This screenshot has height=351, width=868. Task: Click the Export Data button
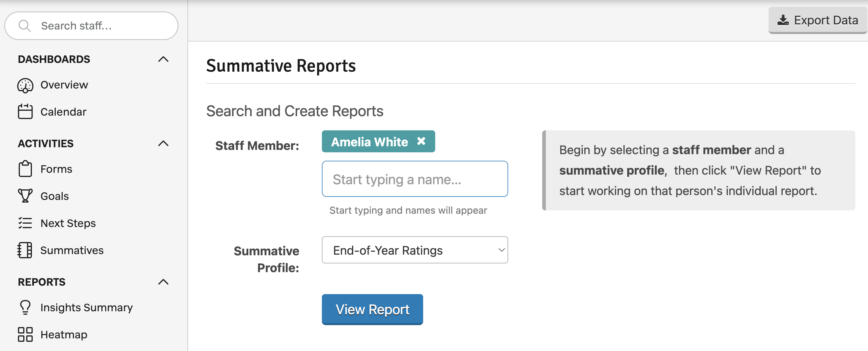point(817,20)
